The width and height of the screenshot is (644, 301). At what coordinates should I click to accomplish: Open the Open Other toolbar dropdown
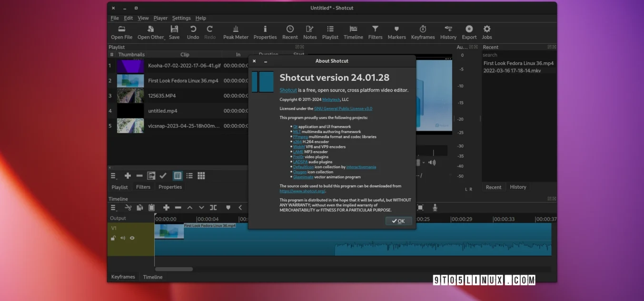coord(151,32)
